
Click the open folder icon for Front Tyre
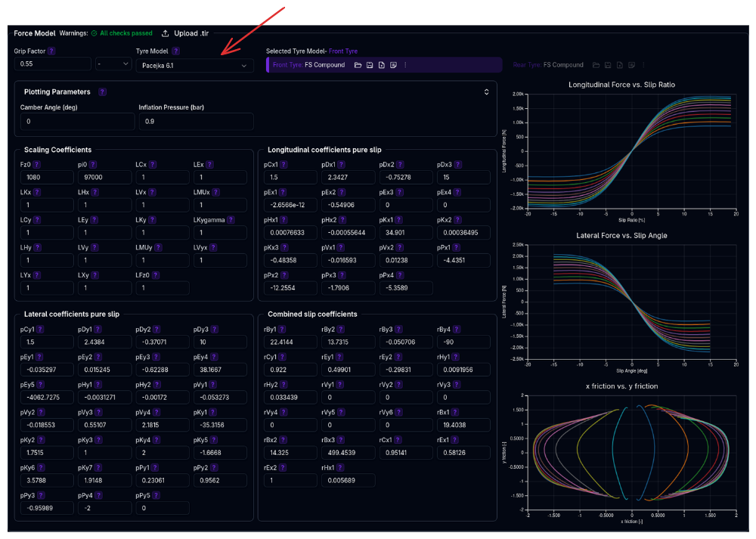(358, 65)
